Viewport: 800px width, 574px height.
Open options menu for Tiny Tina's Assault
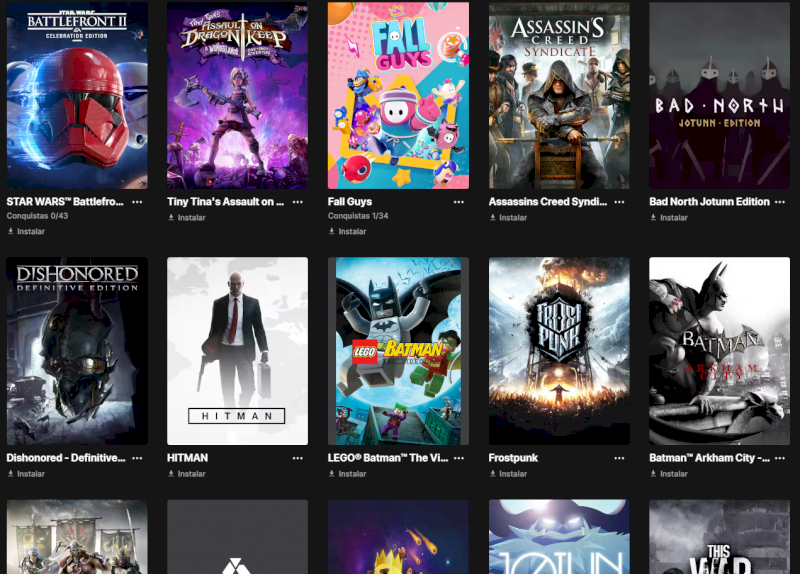pos(298,202)
